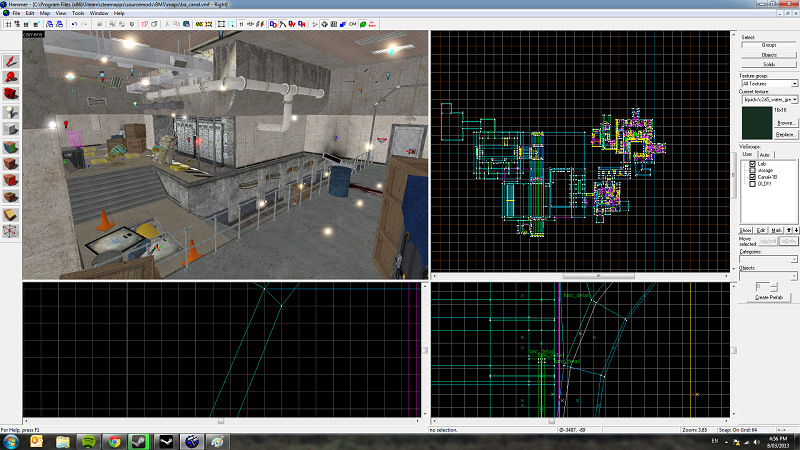Select the Block tool
The image size is (800, 450).
11,129
